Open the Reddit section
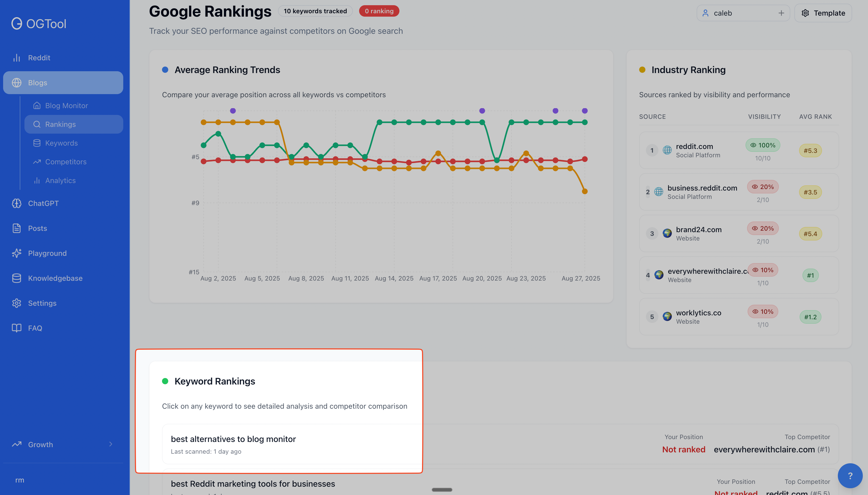The height and width of the screenshot is (495, 868). 63,58
